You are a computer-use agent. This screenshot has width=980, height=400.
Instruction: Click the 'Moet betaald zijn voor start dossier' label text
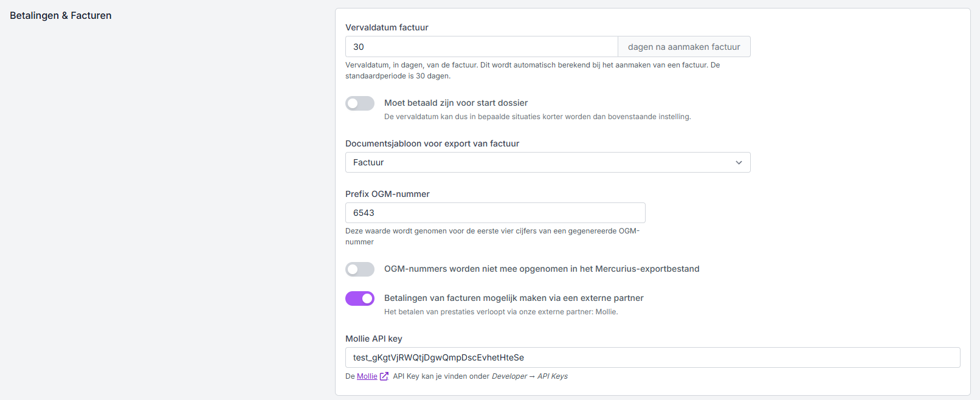coord(456,103)
